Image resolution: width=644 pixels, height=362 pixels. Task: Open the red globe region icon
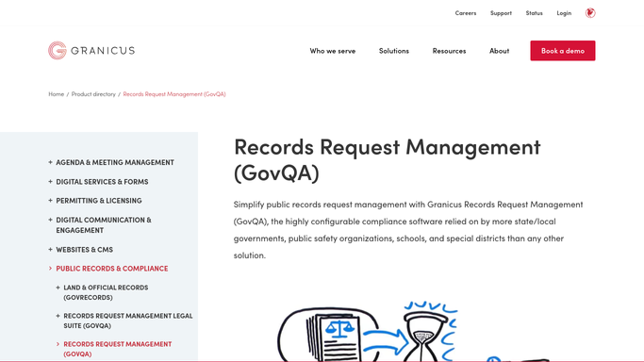pos(590,13)
